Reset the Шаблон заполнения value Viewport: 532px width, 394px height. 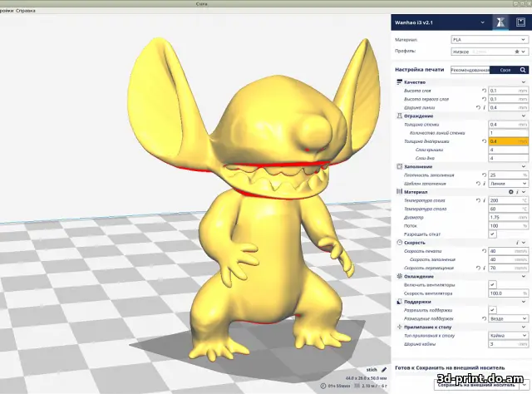click(478, 184)
